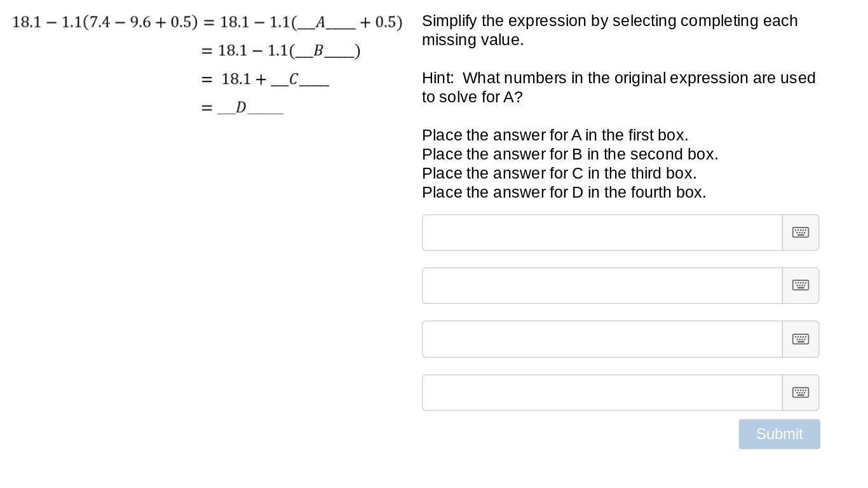Select the second answer input box

[x=601, y=285]
